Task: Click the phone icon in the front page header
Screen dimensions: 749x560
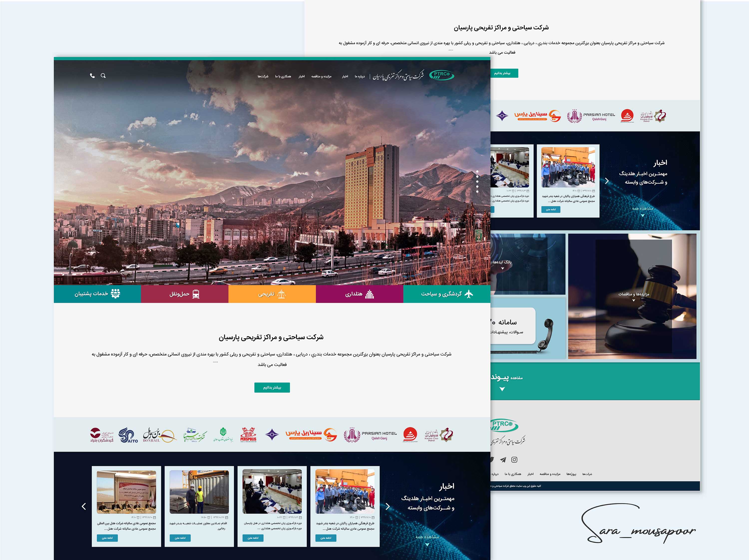Action: pyautogui.click(x=92, y=75)
